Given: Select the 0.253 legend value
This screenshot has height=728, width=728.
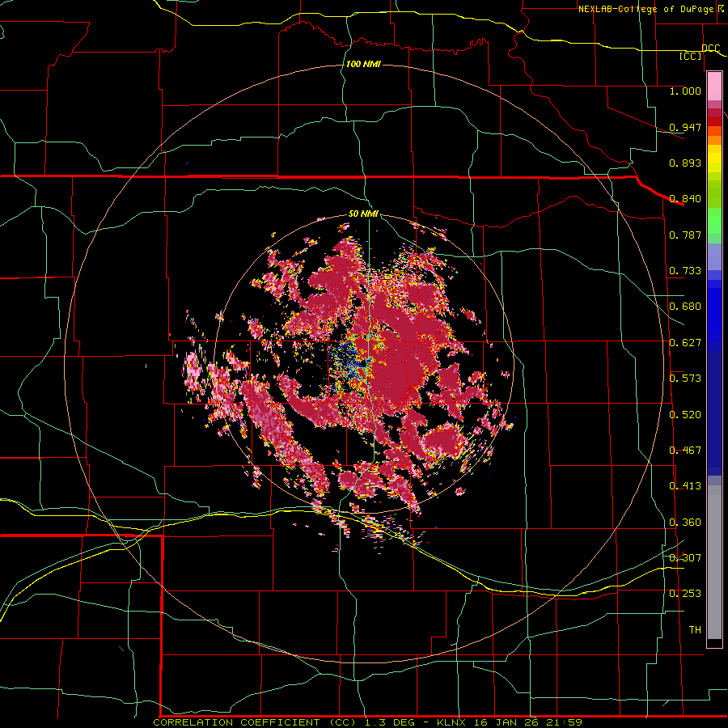Looking at the screenshot, I should 685,594.
